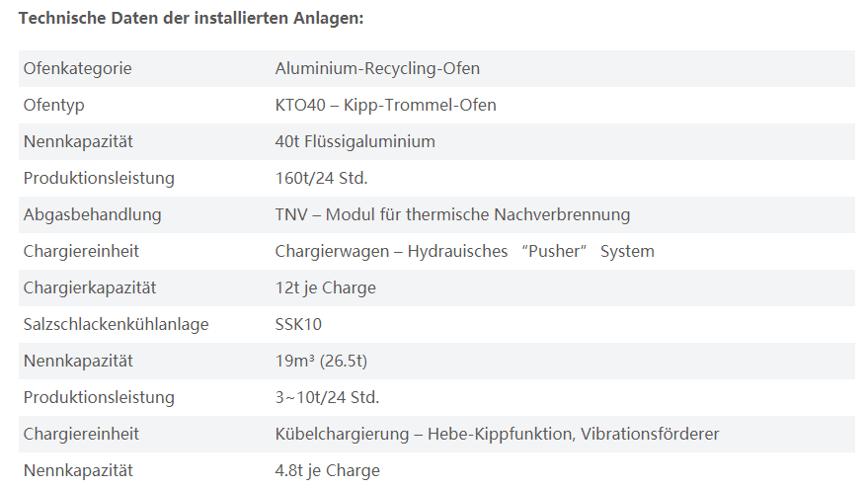Click the '4.8t je Charge' value
This screenshot has width=868, height=489.
point(327,470)
